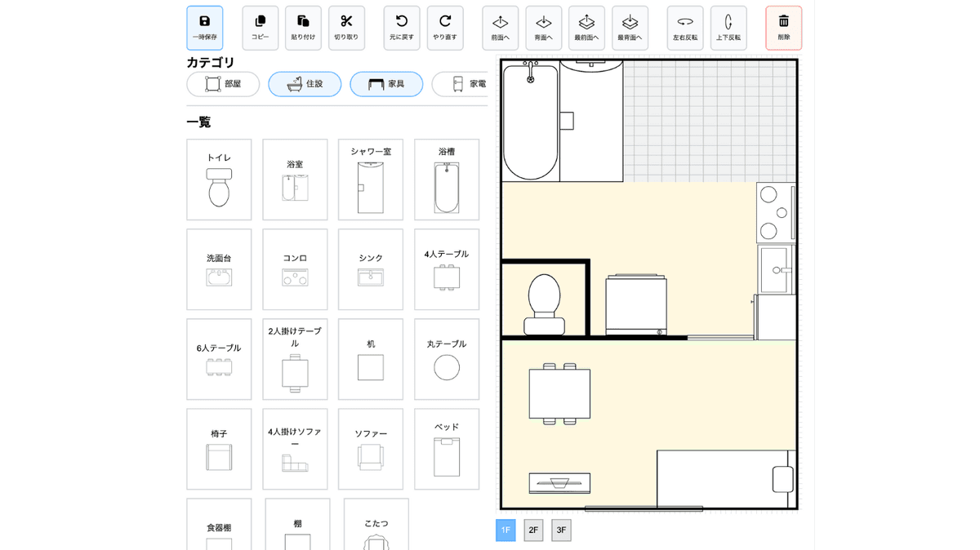This screenshot has width=980, height=550.
Task: Click the 貼り付け (paste) icon
Action: pos(303,27)
